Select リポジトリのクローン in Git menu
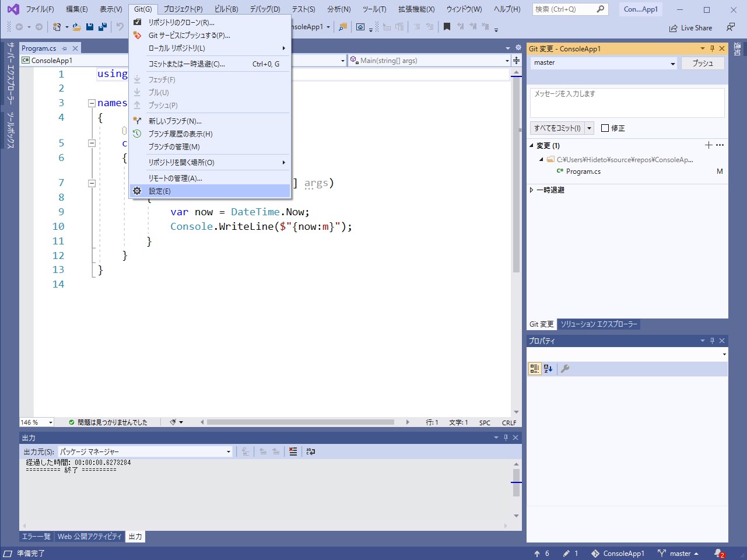This screenshot has height=560, width=747. coord(210,22)
